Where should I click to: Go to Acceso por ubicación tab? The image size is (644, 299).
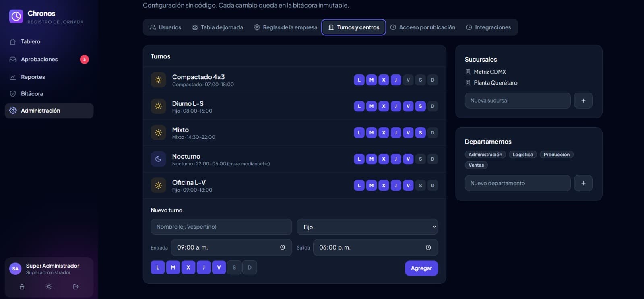[423, 27]
